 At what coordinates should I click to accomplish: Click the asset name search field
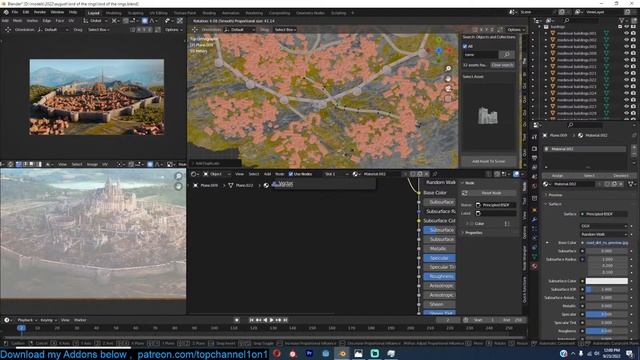[480, 54]
